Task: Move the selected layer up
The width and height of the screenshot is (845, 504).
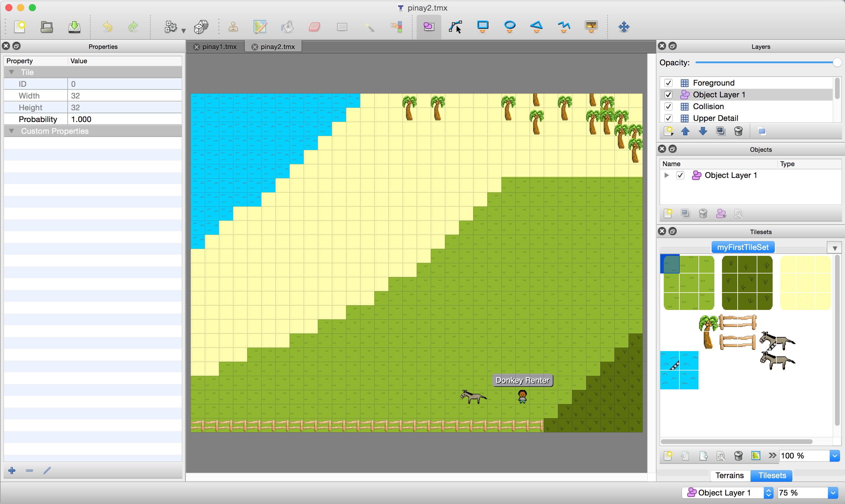Action: pyautogui.click(x=685, y=131)
